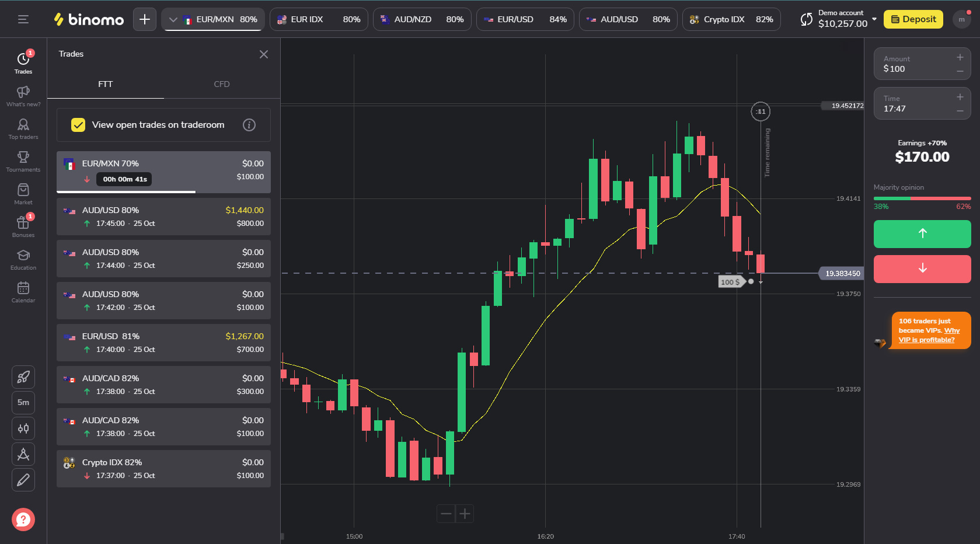The height and width of the screenshot is (544, 980).
Task: Change the 5m chart timeframe
Action: [23, 403]
